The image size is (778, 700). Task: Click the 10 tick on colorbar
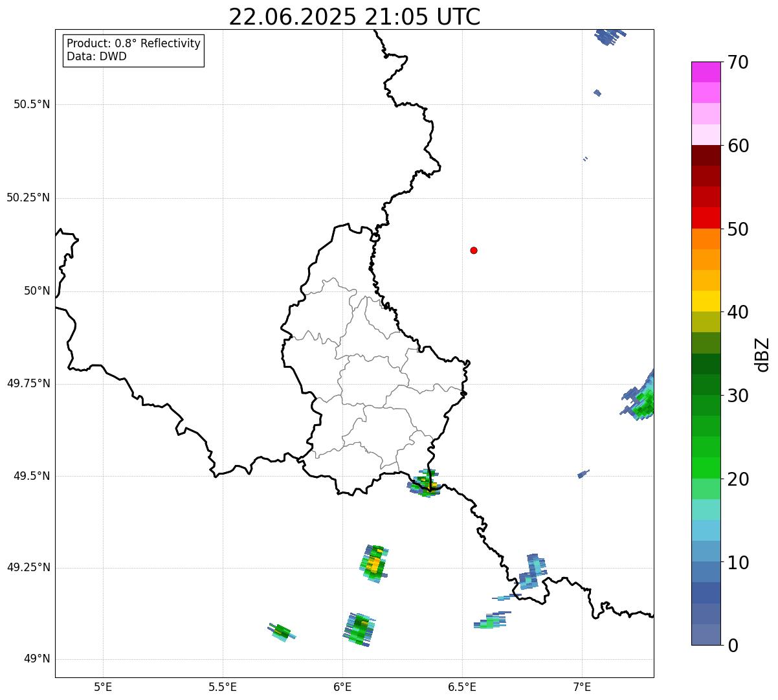pyautogui.click(x=738, y=563)
